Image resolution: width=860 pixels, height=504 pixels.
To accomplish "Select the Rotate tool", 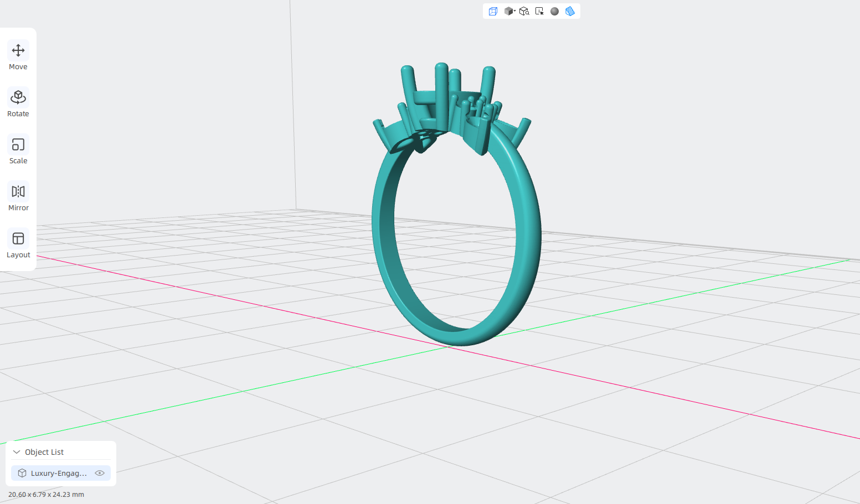I will pyautogui.click(x=18, y=103).
